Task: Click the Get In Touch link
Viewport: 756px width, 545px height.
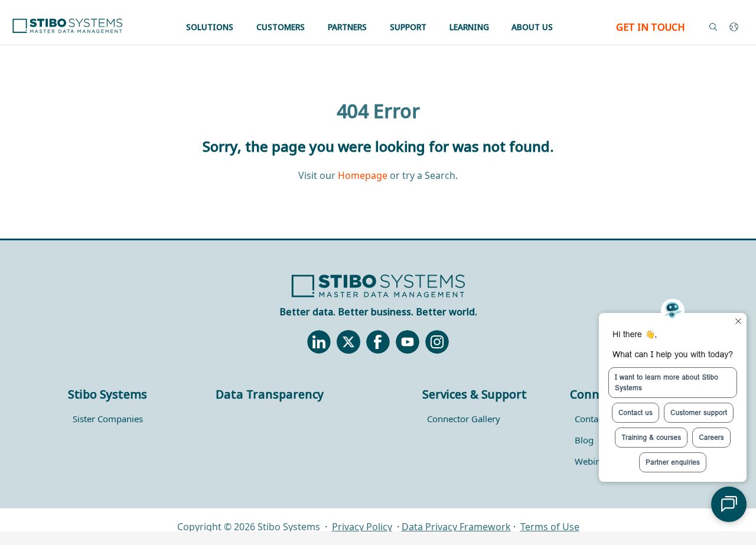Action: pos(650,27)
